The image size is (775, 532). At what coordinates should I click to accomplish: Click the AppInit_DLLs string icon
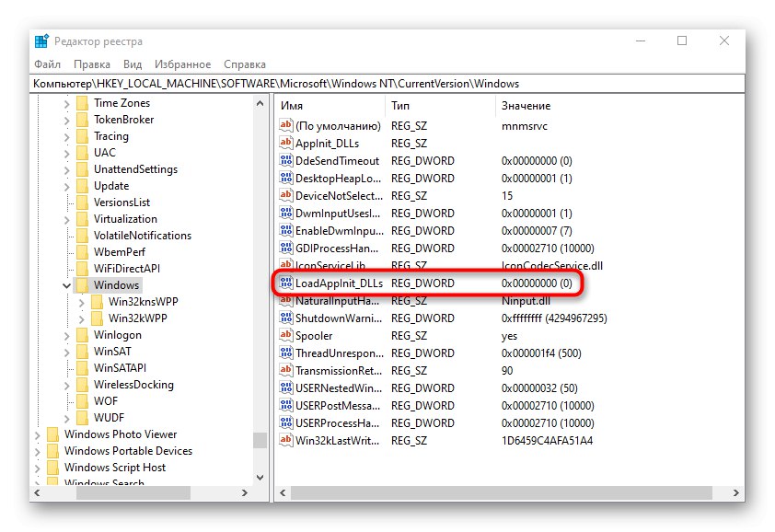(x=286, y=144)
